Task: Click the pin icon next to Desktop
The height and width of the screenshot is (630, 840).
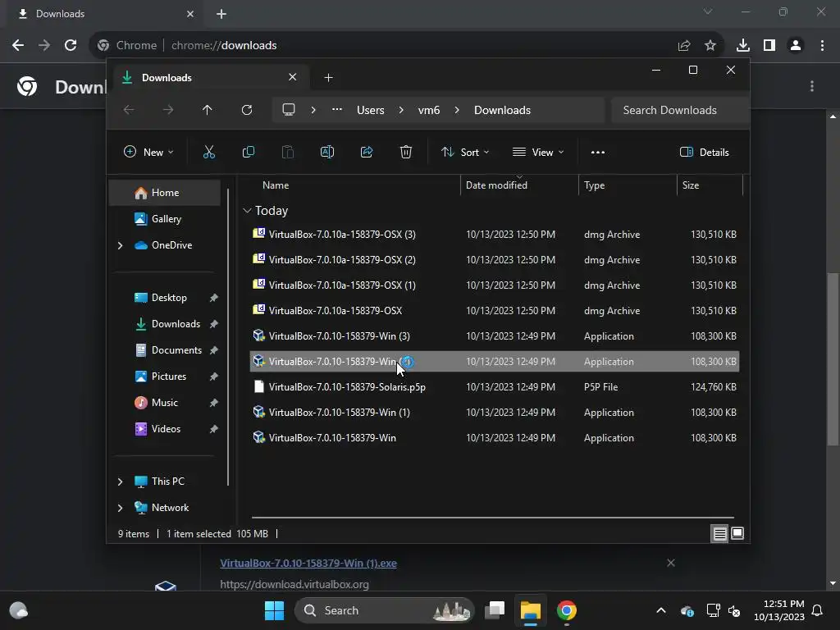Action: [x=214, y=298]
